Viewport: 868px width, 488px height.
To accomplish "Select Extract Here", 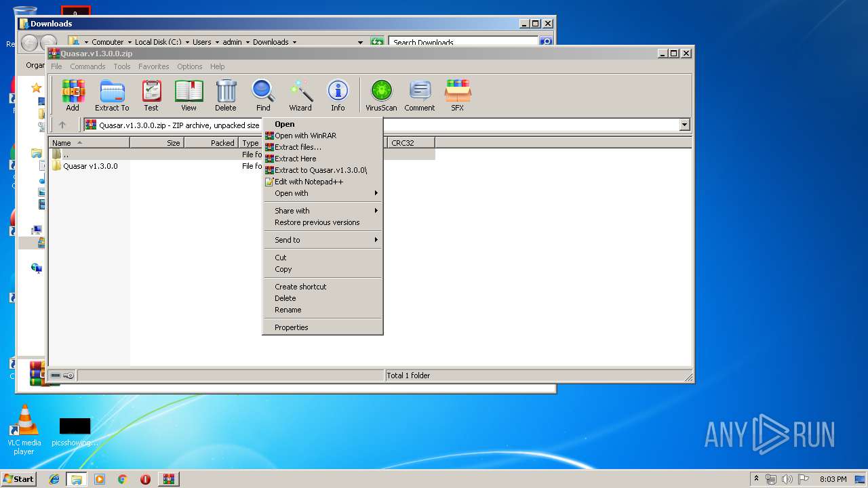I will (323, 159).
